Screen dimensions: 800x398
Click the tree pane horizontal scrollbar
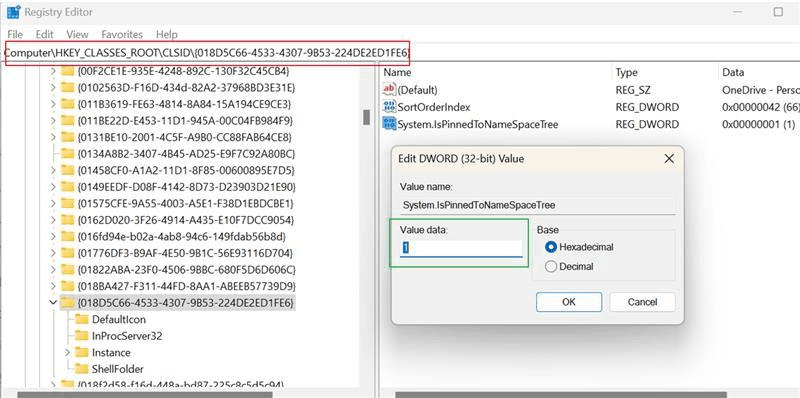pos(145,394)
